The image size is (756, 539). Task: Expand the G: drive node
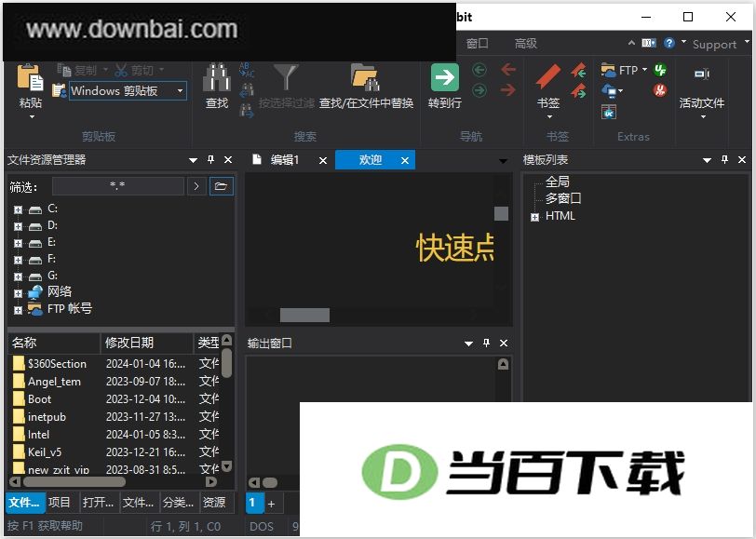[x=18, y=276]
